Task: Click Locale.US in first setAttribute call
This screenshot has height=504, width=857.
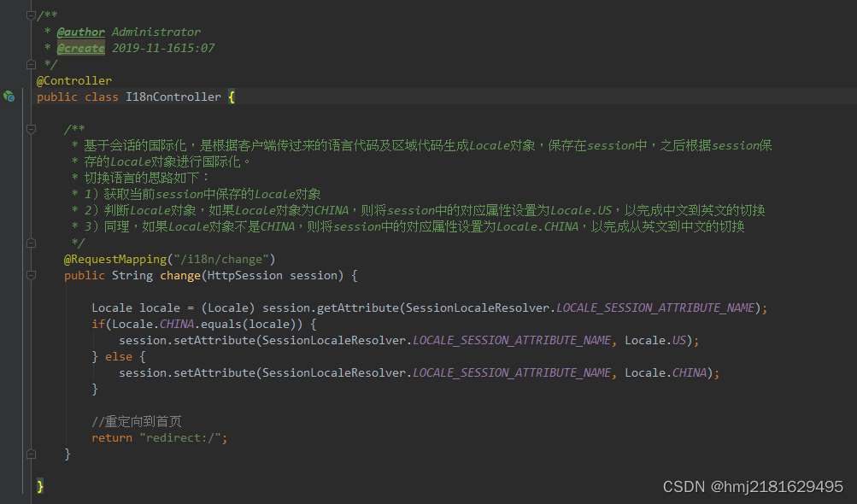Action: pos(654,340)
